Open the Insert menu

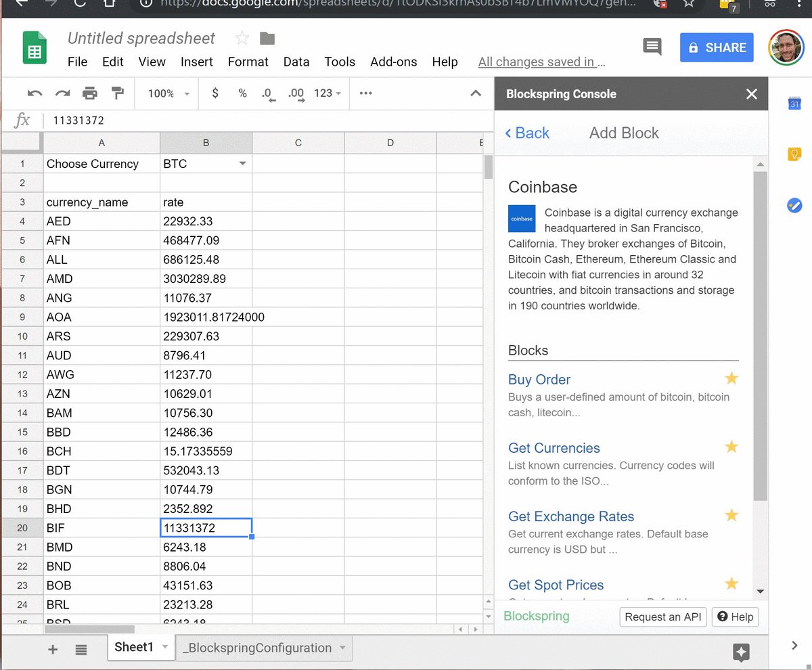point(197,62)
